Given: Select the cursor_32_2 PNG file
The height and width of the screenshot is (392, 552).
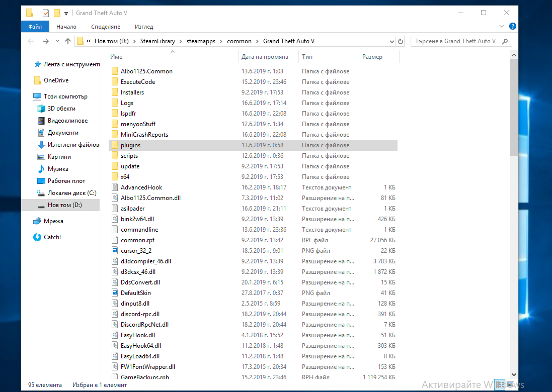Looking at the screenshot, I should [136, 251].
